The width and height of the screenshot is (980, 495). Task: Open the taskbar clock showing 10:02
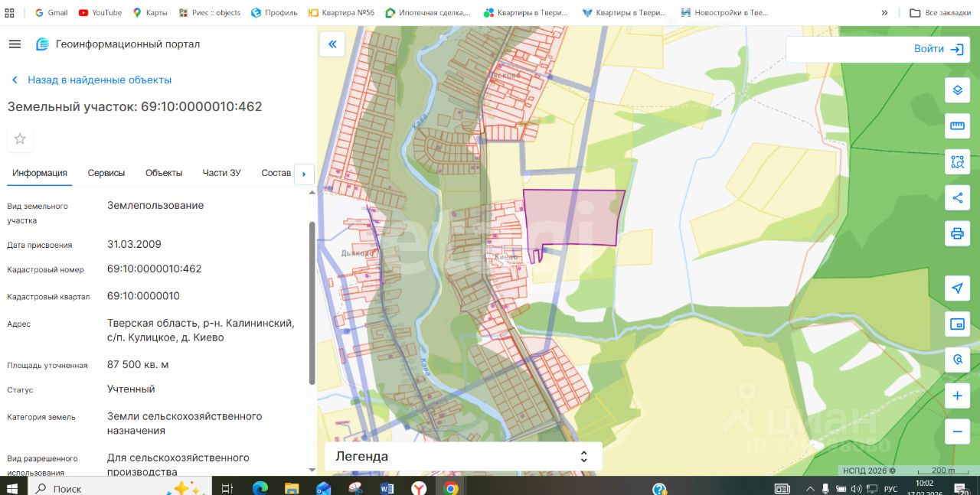(924, 487)
